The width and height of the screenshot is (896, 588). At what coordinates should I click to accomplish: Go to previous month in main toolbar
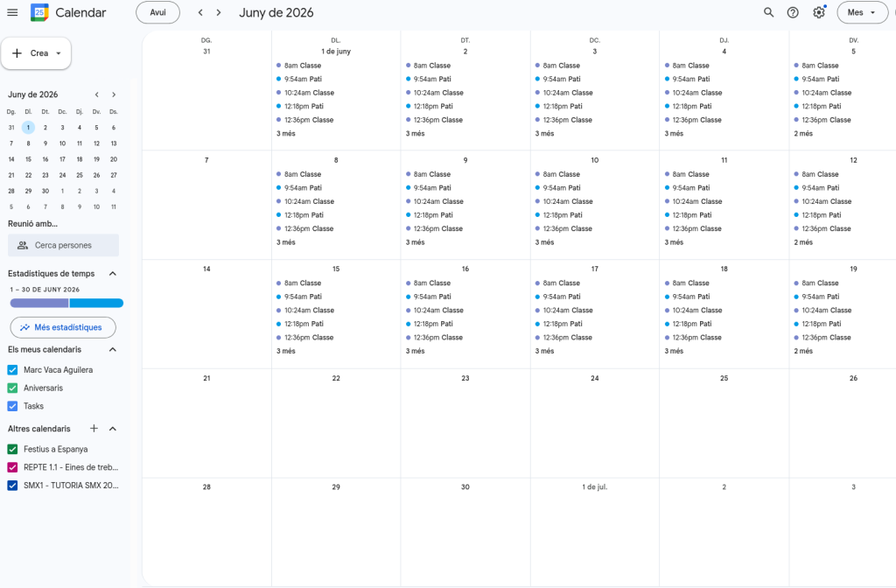[x=200, y=12]
